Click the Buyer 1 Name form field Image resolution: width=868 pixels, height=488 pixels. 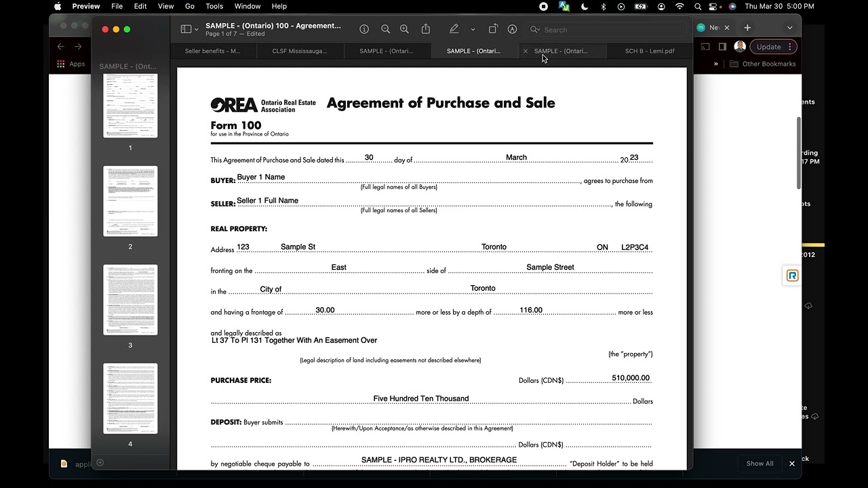[408, 178]
